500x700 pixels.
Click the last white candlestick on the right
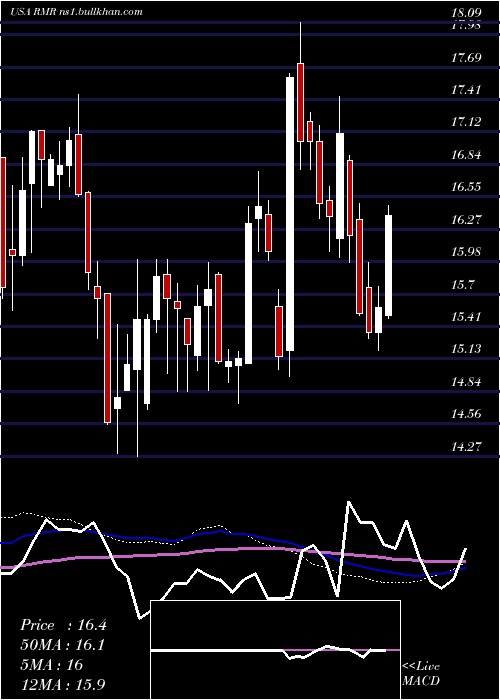pos(388,266)
